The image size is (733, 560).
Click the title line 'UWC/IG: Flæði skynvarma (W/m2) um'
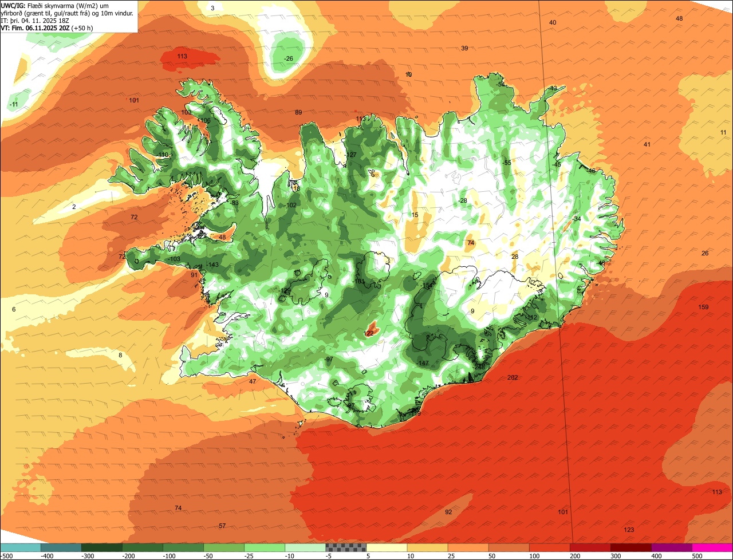[x=55, y=5]
